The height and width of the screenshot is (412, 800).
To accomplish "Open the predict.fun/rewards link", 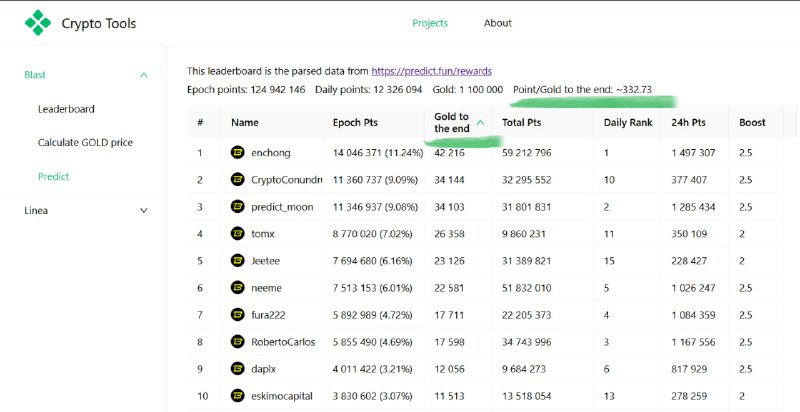I will tap(432, 71).
